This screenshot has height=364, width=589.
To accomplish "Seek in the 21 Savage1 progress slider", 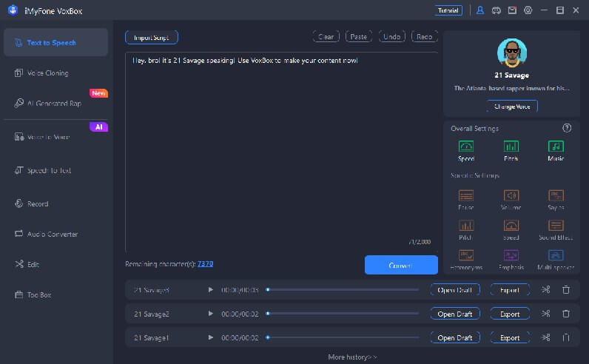I will click(x=343, y=337).
